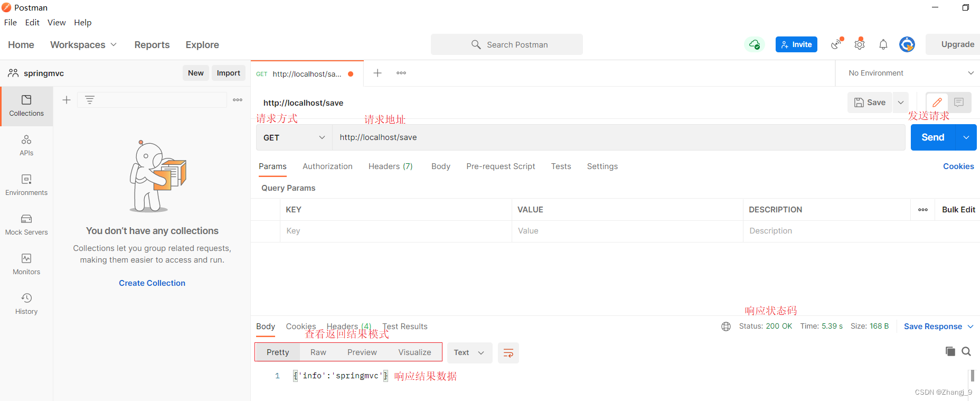Click the Save request button

(x=870, y=102)
